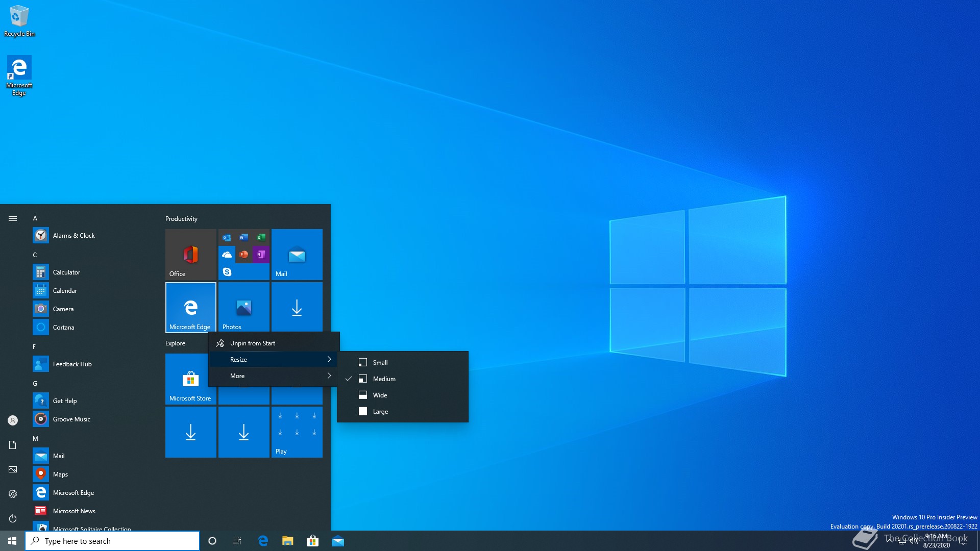Launch Groove Music from list
Image resolution: width=980 pixels, height=551 pixels.
coord(92,419)
